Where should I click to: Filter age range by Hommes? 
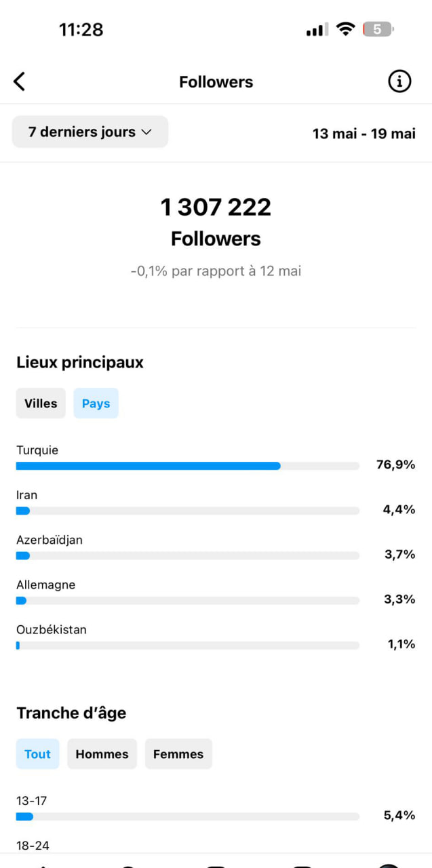point(102,754)
